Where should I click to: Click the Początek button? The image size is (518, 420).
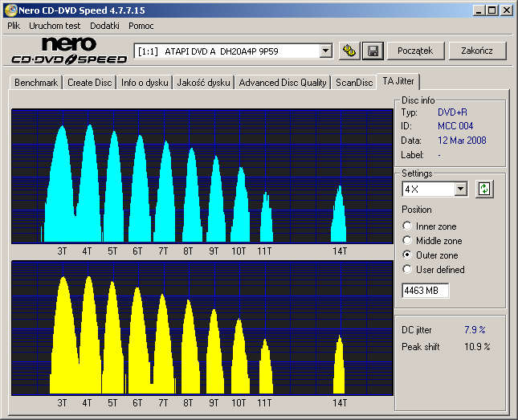[x=415, y=51]
